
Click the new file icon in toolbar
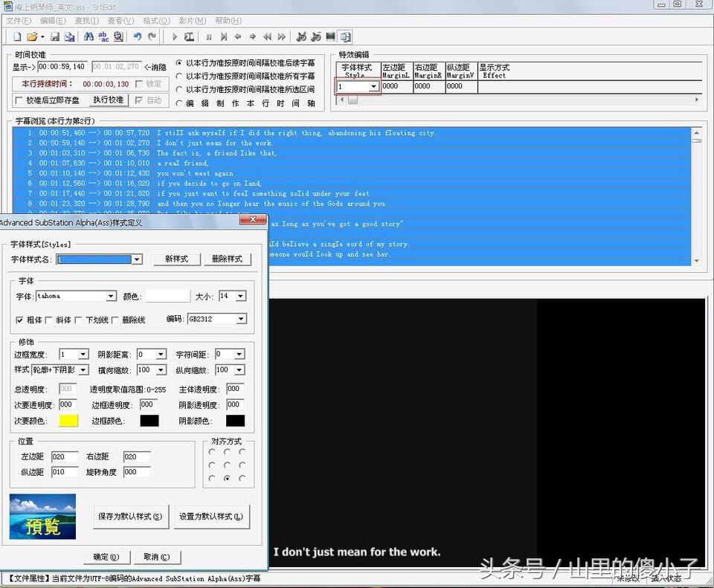16,36
